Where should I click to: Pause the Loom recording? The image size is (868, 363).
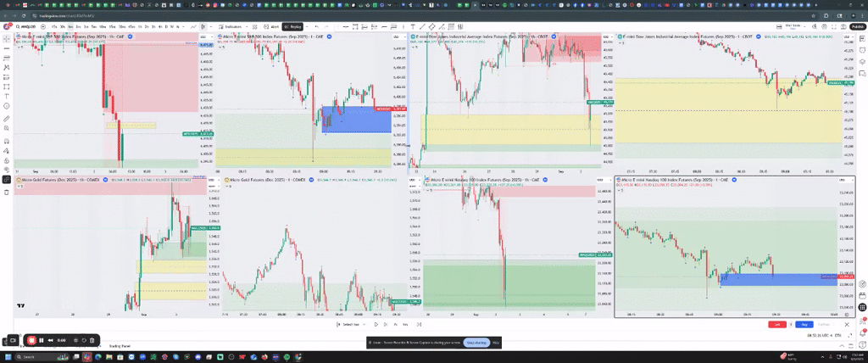pos(42,340)
